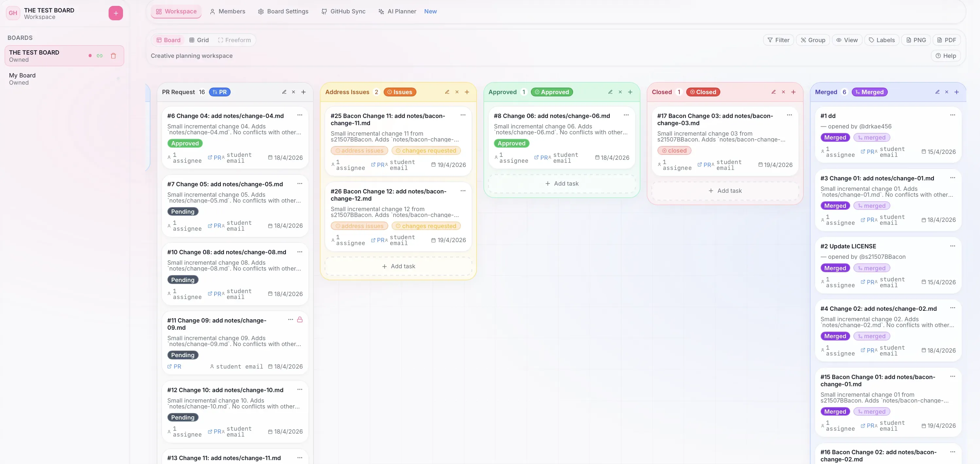The image size is (980, 464).
Task: Click the red Closed label in column header
Action: click(703, 92)
